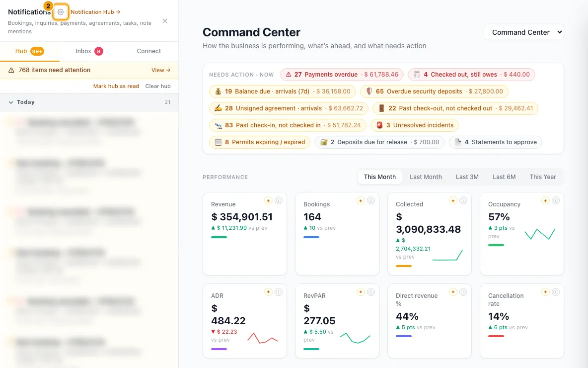Screen dimensions: 588x368
Task: Show info for the Cancellation rate card
Action: click(556, 292)
